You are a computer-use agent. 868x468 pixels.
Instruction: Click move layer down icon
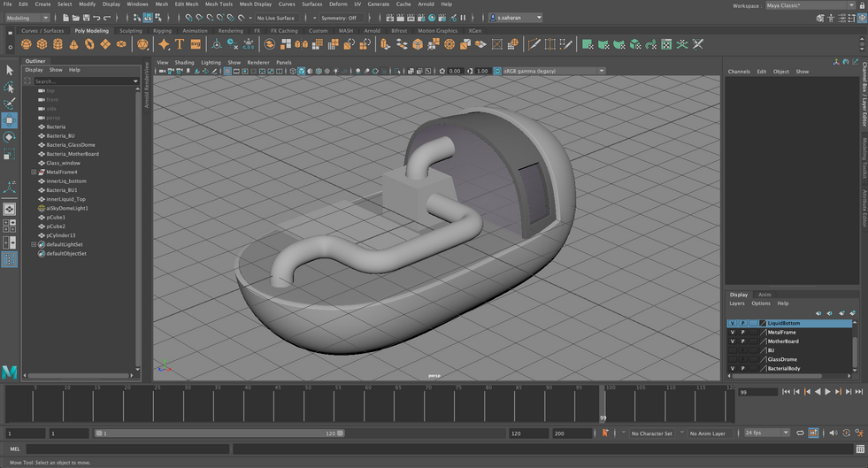(x=830, y=313)
